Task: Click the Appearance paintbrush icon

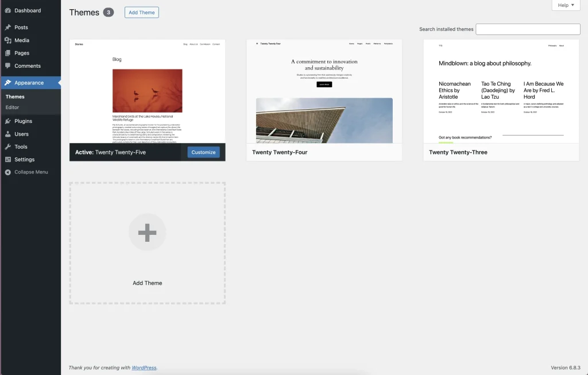Action: coord(8,83)
